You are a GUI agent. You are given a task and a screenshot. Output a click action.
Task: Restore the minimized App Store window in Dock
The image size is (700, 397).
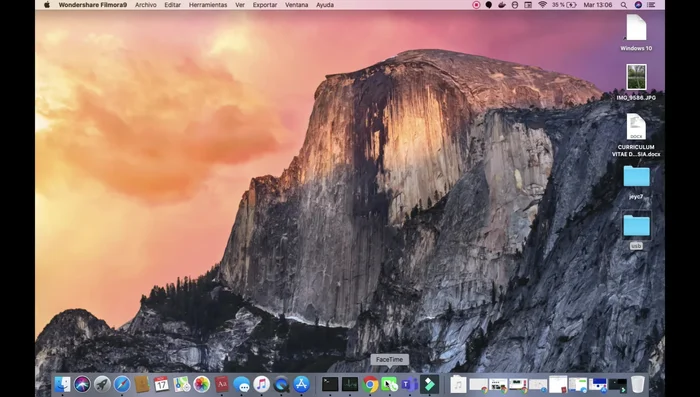tap(598, 384)
